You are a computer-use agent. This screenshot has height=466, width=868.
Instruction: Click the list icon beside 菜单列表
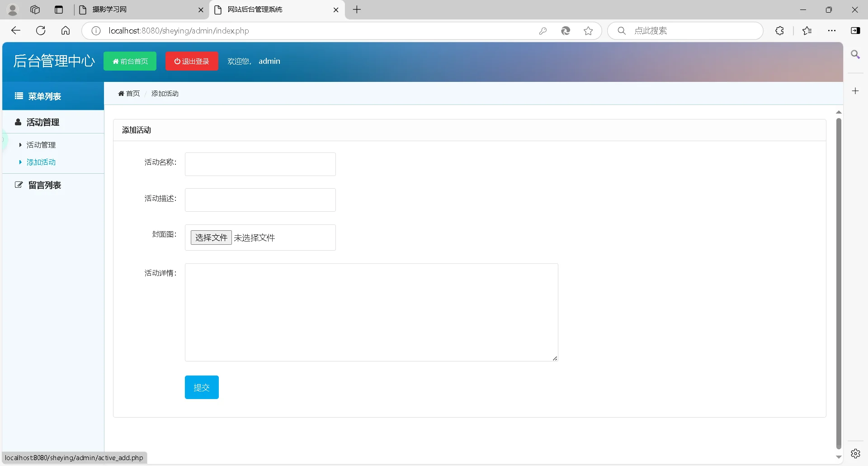pos(18,96)
